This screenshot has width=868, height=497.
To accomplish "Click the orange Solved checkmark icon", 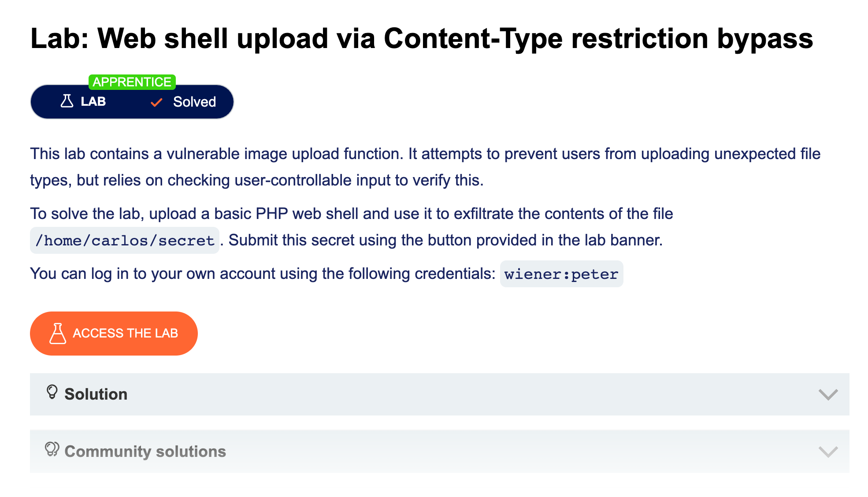I will pyautogui.click(x=156, y=102).
